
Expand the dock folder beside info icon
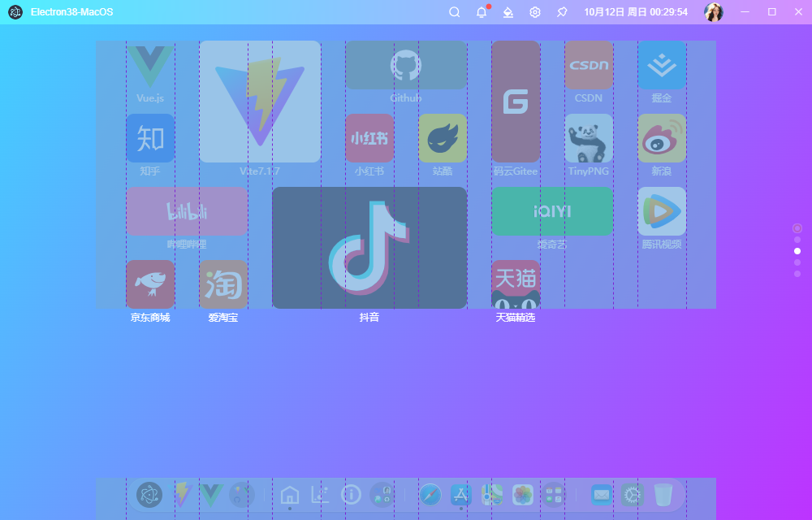382,495
